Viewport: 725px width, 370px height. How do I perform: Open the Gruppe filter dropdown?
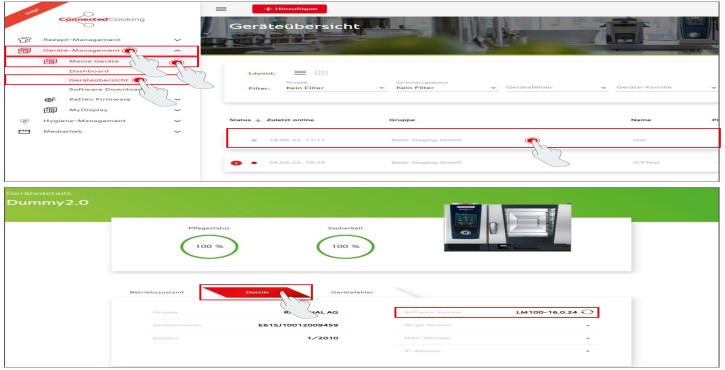(336, 88)
